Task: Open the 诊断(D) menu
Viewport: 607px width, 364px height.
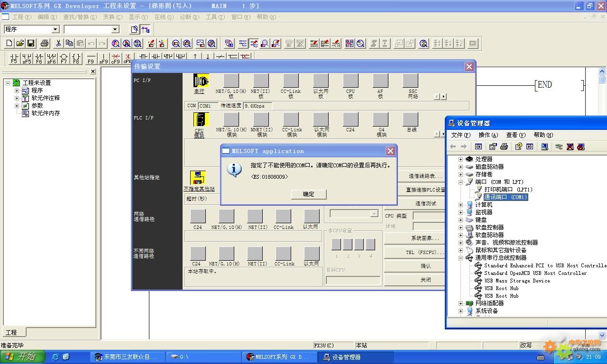Action: click(190, 17)
